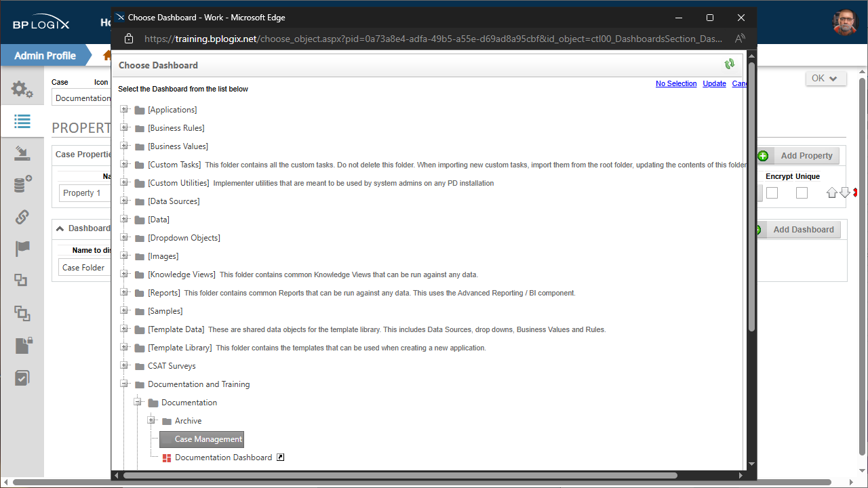Click the Archive folder icon
Viewport: 868px width, 488px height.
pyautogui.click(x=167, y=421)
